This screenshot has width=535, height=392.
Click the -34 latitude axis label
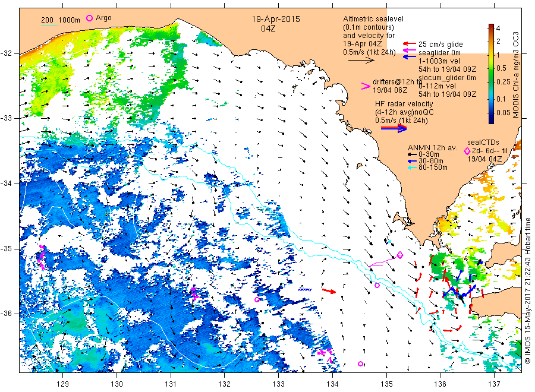pos(7,184)
